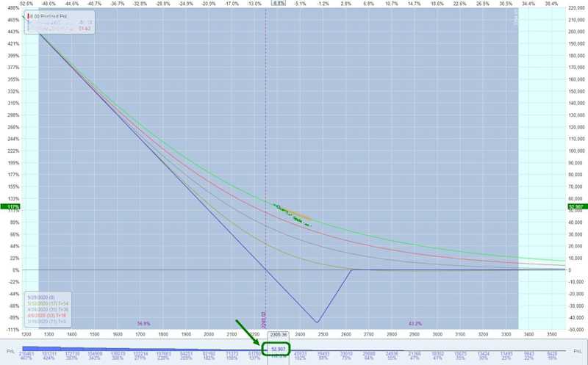588x365 pixels.
Task: Click the 52,907 value in the bottom PnL bar
Action: point(278,349)
